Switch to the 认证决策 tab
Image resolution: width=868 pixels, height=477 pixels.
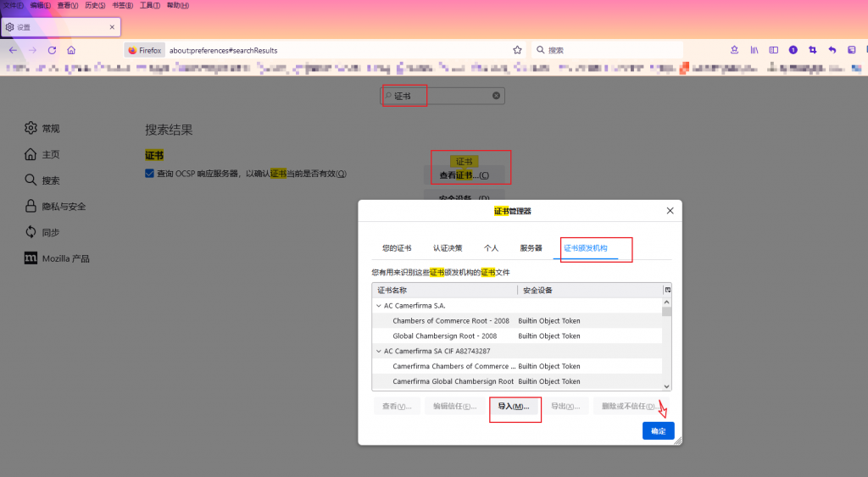point(448,248)
